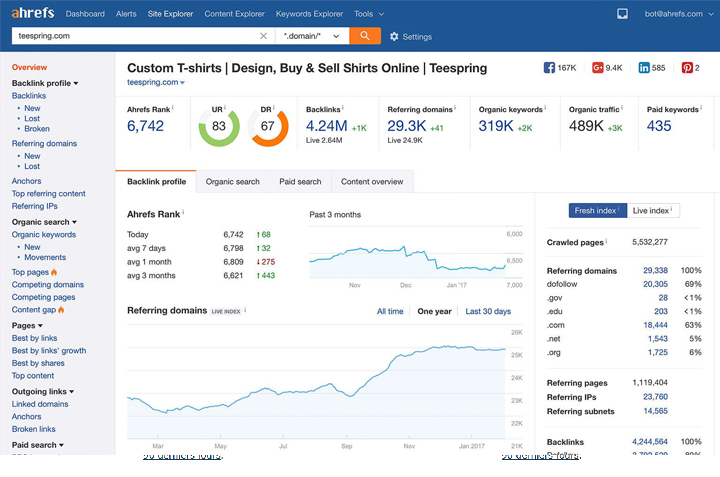The height and width of the screenshot is (477, 720).
Task: Click the 203 .edu domains count
Action: (661, 311)
